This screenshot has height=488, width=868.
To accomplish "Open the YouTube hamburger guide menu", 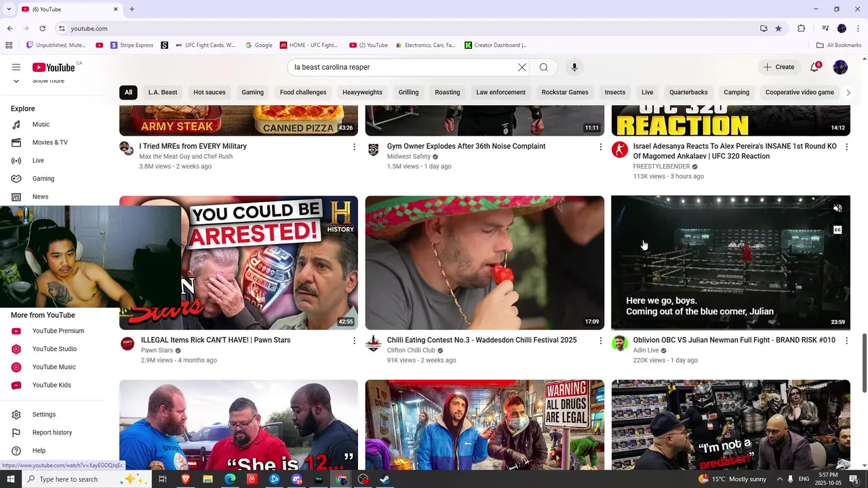I will pyautogui.click(x=16, y=67).
